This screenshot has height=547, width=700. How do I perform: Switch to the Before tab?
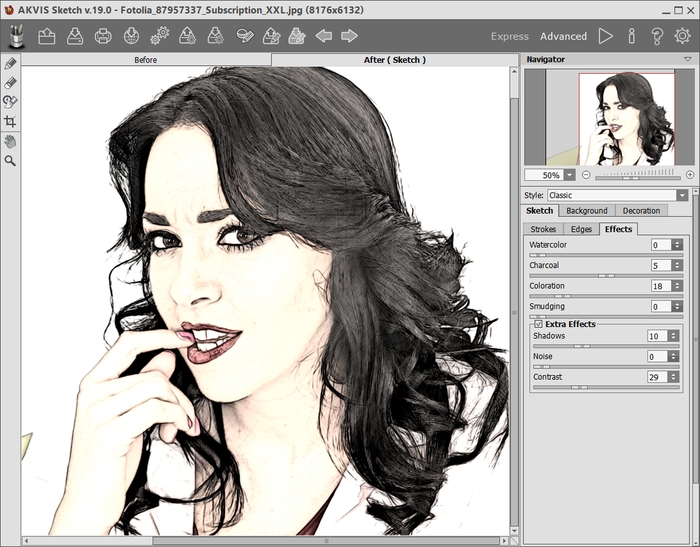tap(145, 60)
